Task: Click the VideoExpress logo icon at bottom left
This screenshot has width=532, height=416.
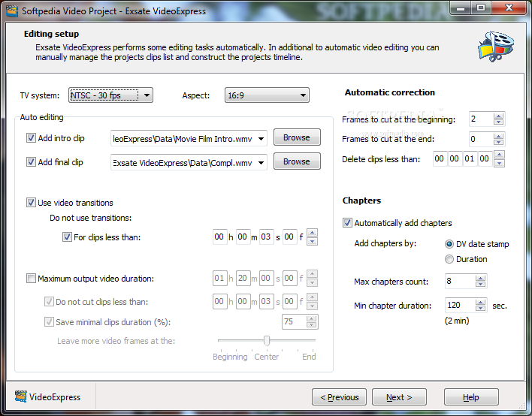Action: click(x=21, y=396)
